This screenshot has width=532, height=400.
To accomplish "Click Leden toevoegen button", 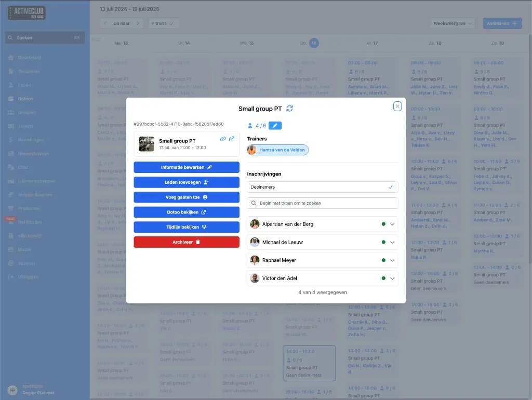I will point(187,182).
